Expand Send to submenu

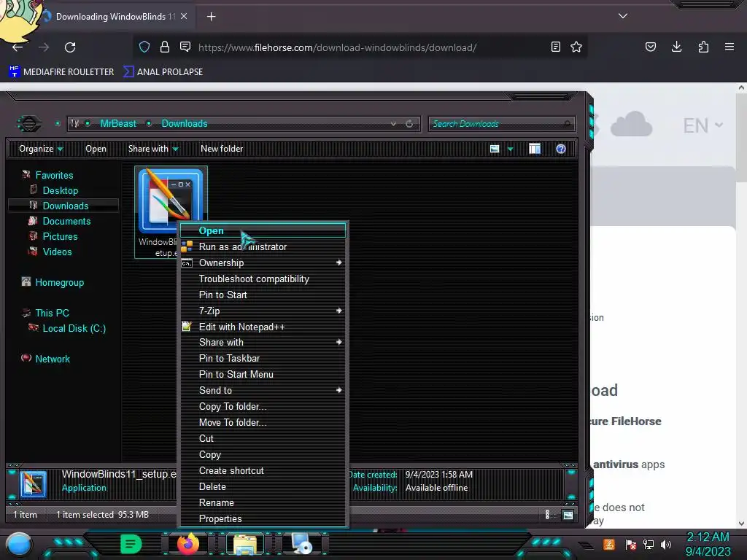coord(263,391)
